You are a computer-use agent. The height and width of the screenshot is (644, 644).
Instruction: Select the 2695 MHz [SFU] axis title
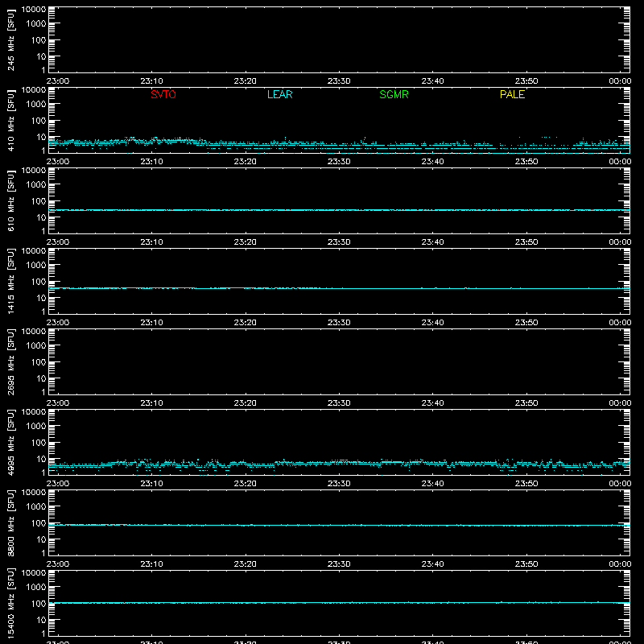[x=10, y=361]
